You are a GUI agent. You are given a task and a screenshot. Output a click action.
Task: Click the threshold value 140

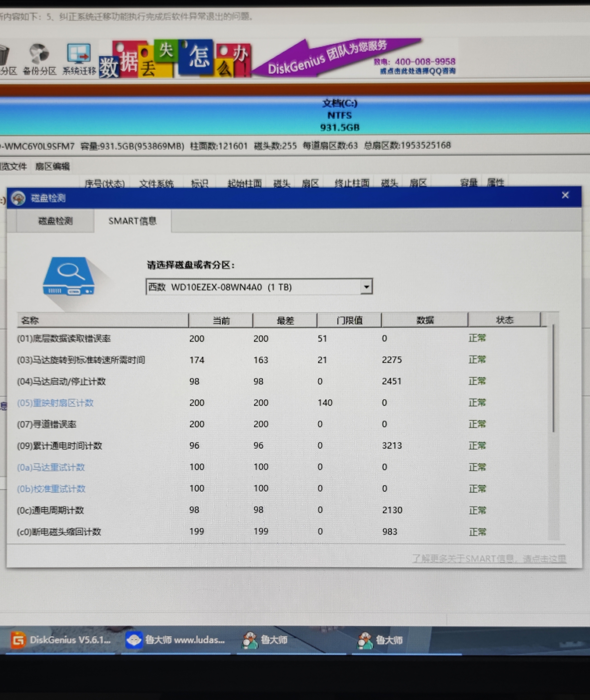click(325, 403)
